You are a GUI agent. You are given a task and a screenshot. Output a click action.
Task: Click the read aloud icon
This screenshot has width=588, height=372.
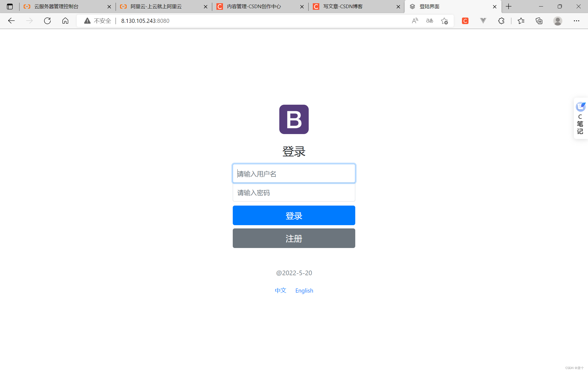coord(415,21)
